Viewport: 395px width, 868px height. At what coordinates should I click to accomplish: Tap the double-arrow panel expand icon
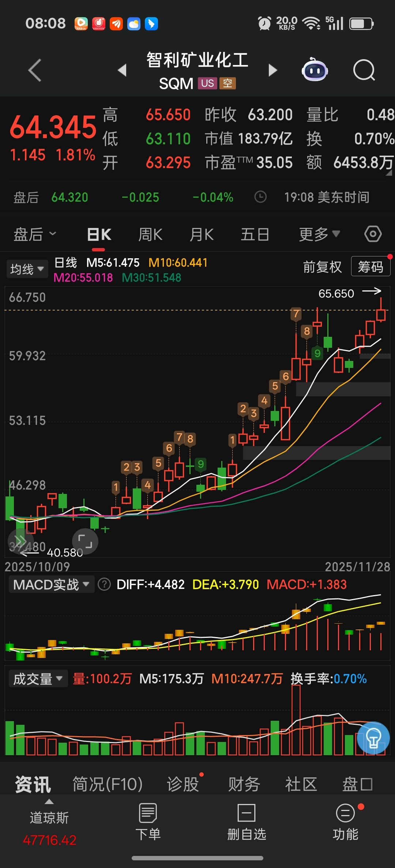pyautogui.click(x=20, y=541)
